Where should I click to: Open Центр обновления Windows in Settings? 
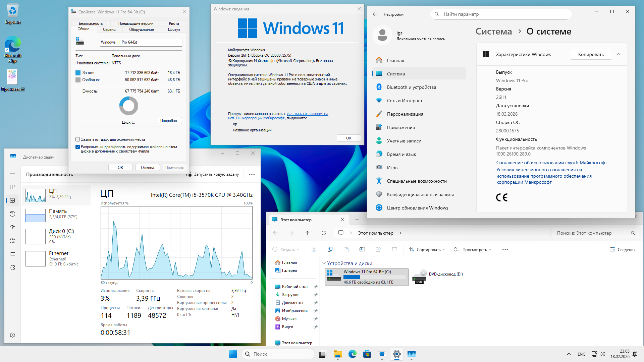click(x=417, y=208)
